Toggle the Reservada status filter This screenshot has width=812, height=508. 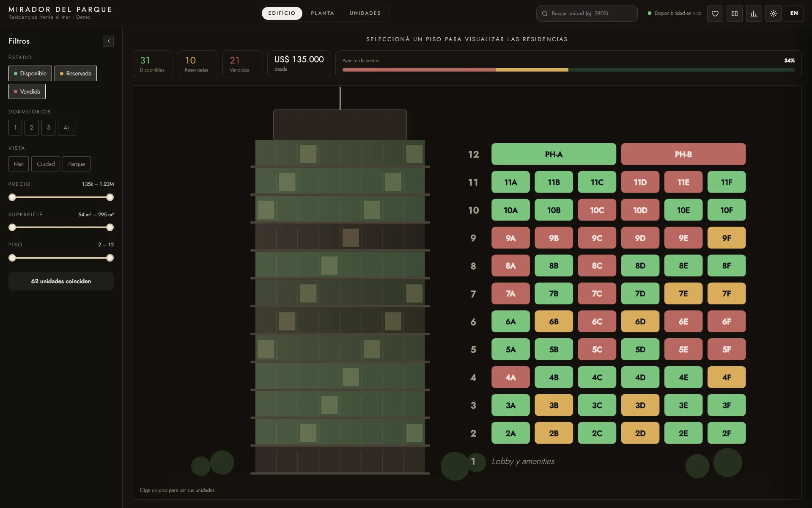[x=76, y=73]
